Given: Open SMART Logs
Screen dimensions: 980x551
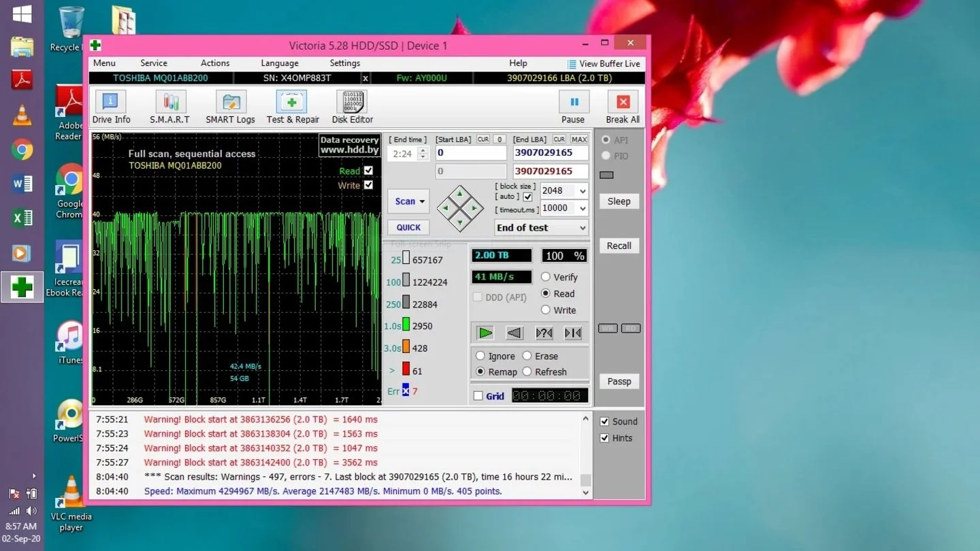Looking at the screenshot, I should point(231,107).
